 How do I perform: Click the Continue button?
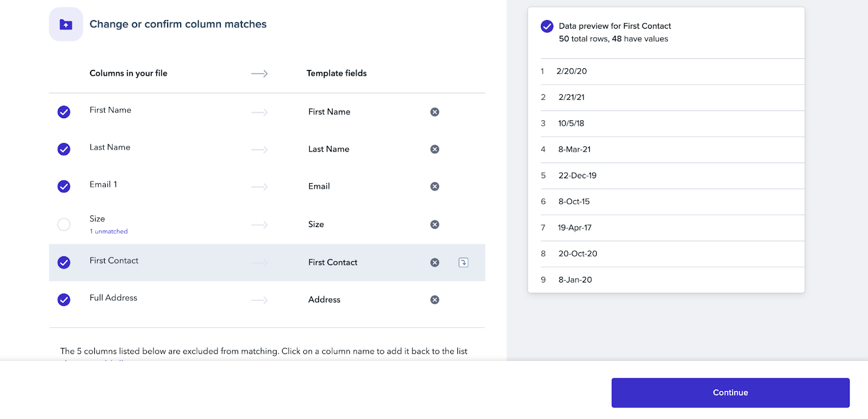[x=730, y=392]
